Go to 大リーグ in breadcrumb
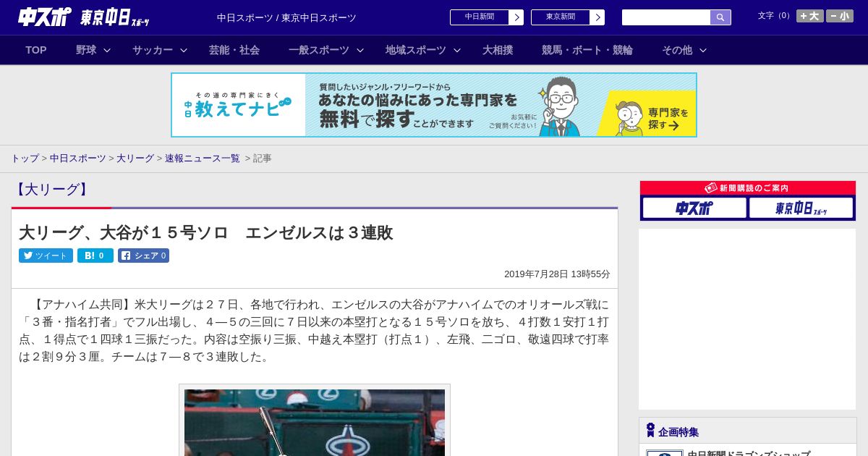868x456 pixels. [x=135, y=158]
